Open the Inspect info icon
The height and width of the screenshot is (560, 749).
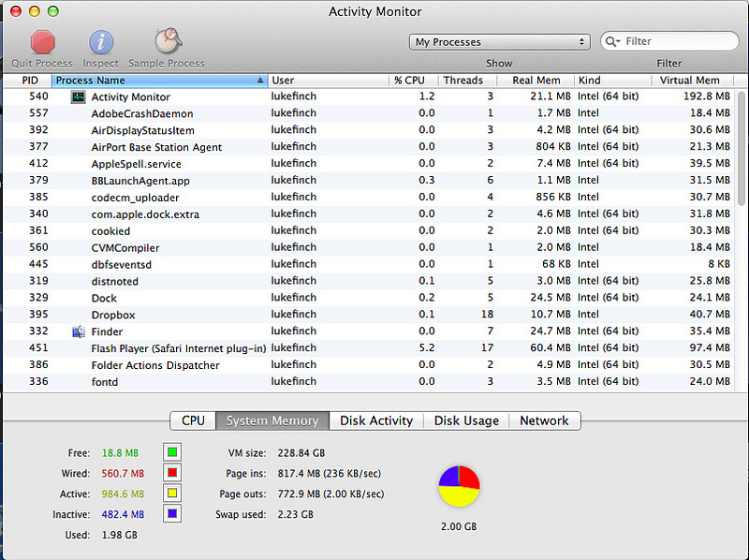(x=101, y=42)
